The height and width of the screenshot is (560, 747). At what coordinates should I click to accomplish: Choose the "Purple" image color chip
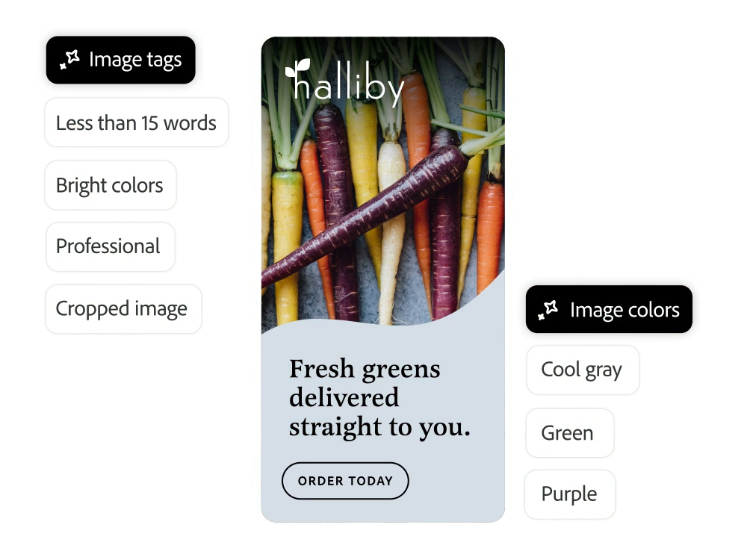(x=569, y=494)
